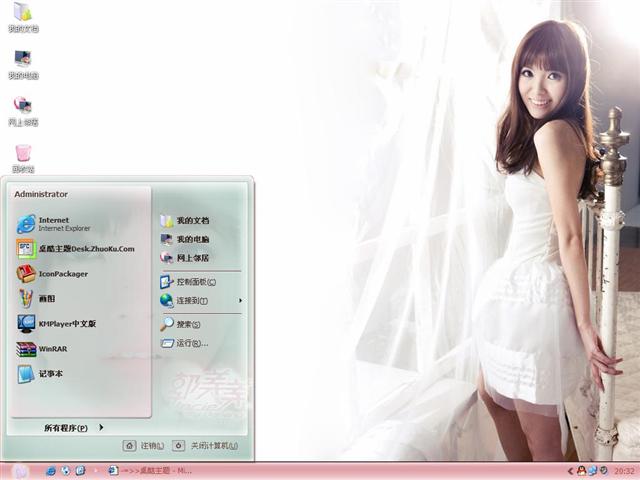Viewport: 640px width, 480px height.
Task: Click the 注销 (Log Off) button
Action: coord(144,446)
